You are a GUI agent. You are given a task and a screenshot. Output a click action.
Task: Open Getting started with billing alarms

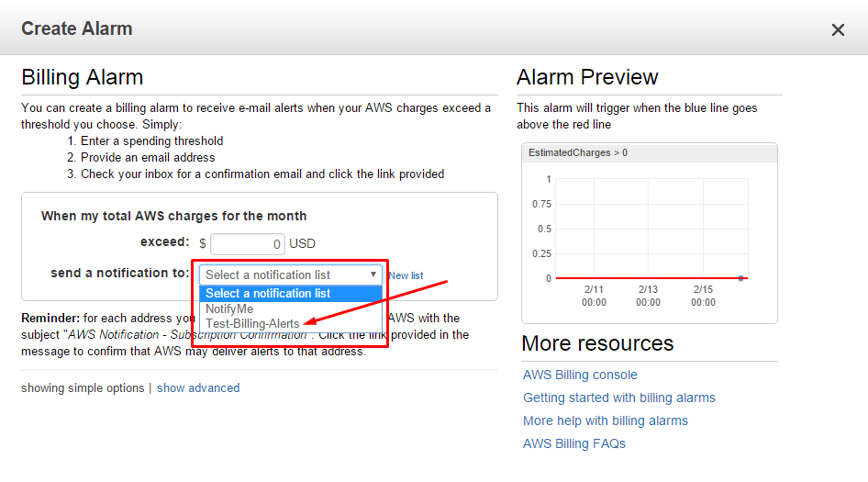pos(619,398)
